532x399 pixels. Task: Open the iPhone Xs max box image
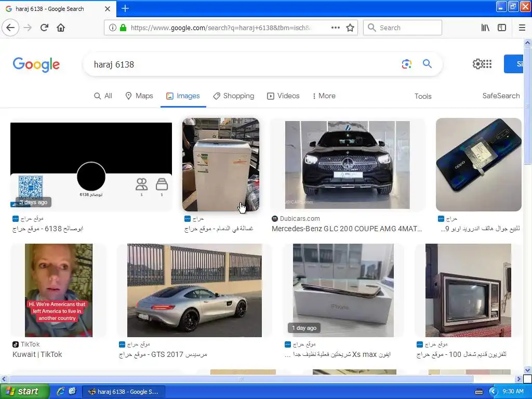pos(343,290)
